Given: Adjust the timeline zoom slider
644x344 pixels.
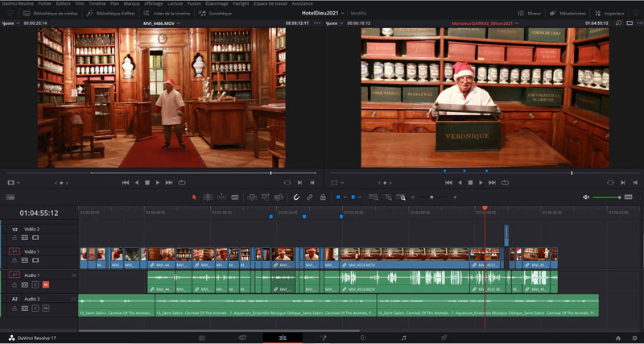Looking at the screenshot, I should tap(434, 197).
